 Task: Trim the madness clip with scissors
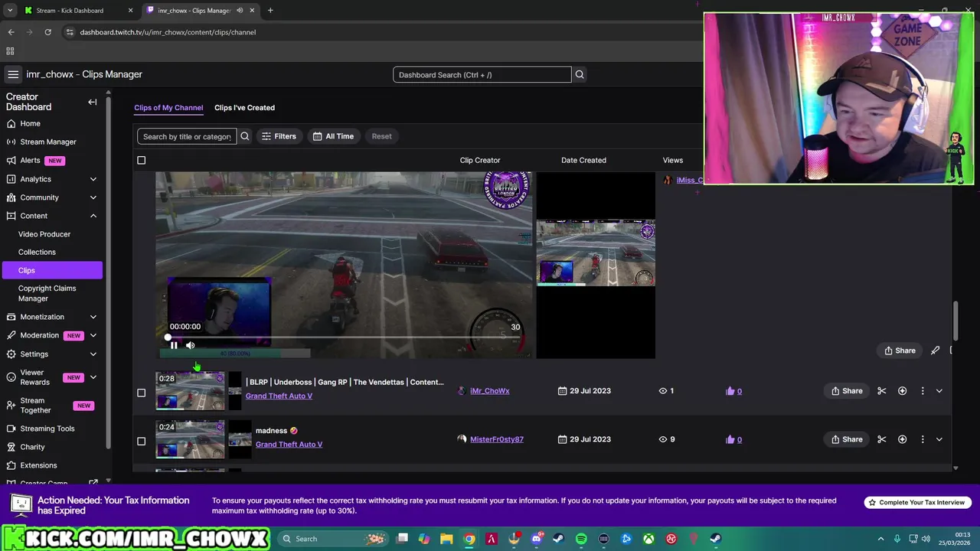point(882,439)
